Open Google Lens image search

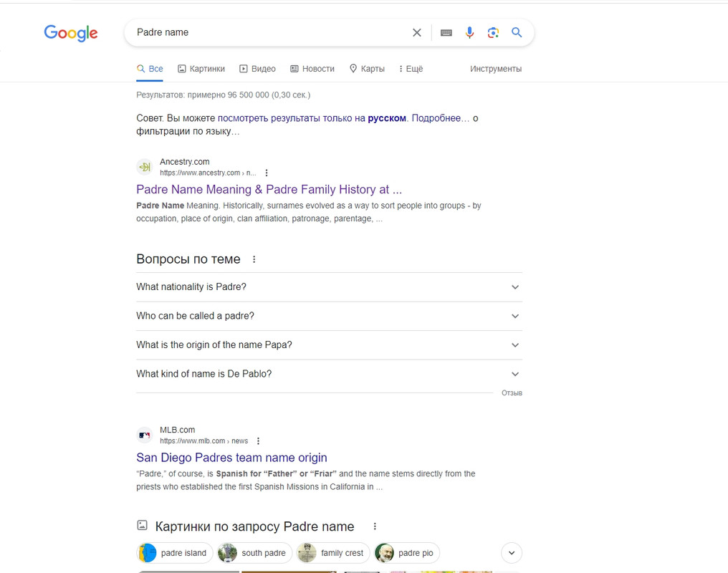tap(493, 32)
